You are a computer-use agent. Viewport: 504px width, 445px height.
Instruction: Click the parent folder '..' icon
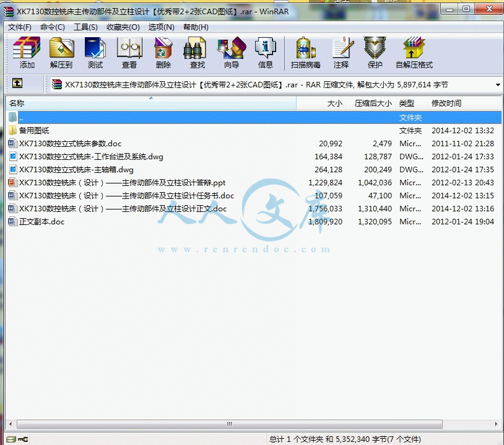(12, 117)
